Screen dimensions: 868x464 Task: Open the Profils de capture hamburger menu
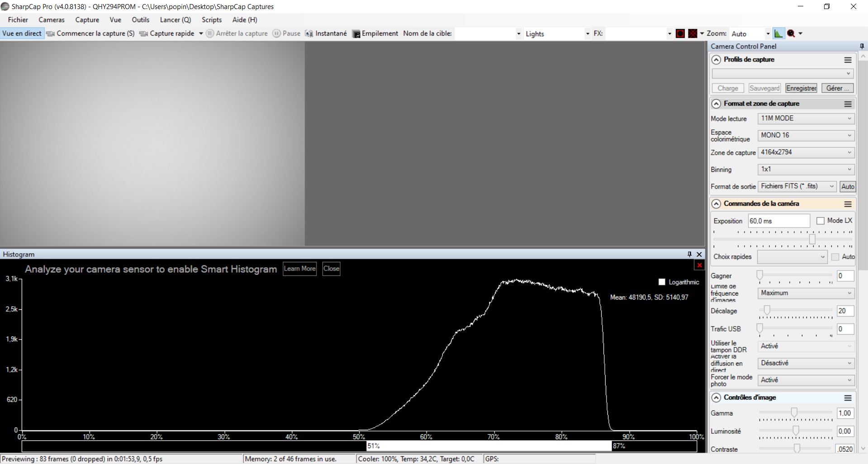[848, 60]
